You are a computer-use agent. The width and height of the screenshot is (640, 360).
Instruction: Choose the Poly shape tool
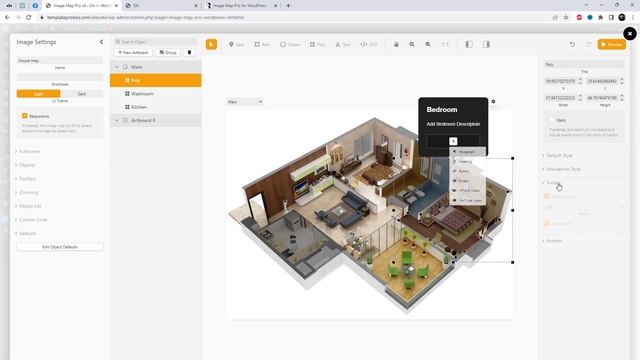click(x=317, y=44)
